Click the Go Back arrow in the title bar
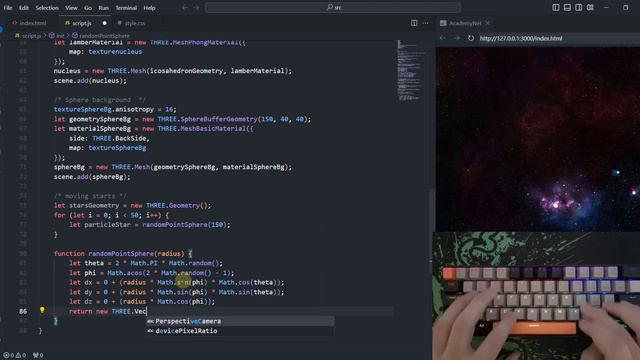 tap(184, 7)
